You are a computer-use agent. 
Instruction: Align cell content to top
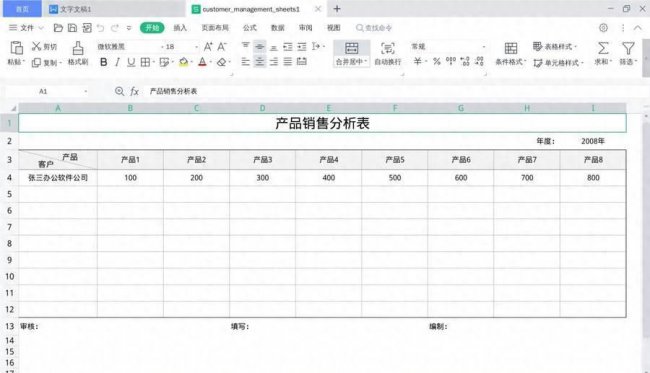[x=245, y=46]
